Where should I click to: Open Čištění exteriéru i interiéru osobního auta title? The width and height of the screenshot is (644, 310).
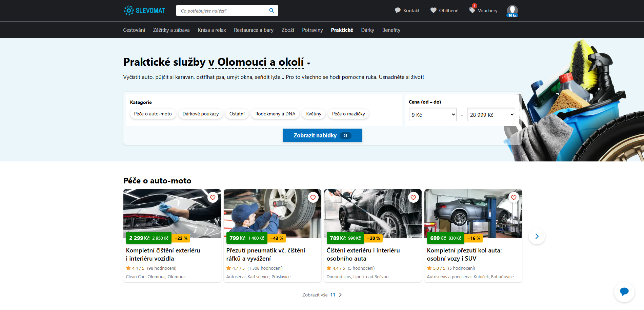point(363,254)
